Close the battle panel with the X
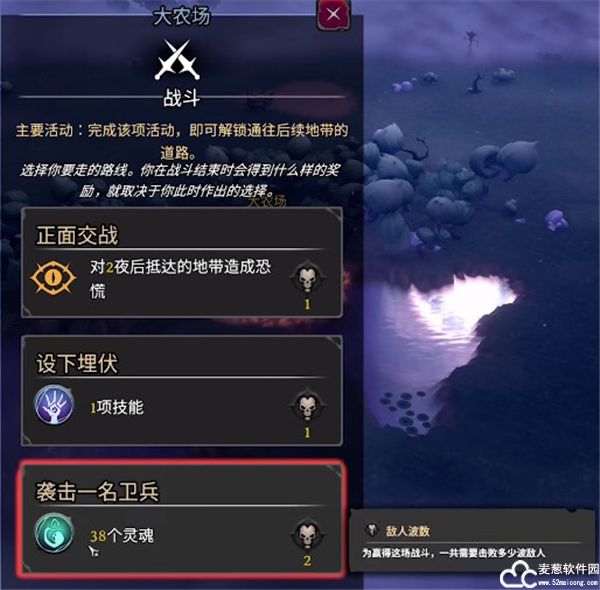600x590 pixels. coord(333,15)
